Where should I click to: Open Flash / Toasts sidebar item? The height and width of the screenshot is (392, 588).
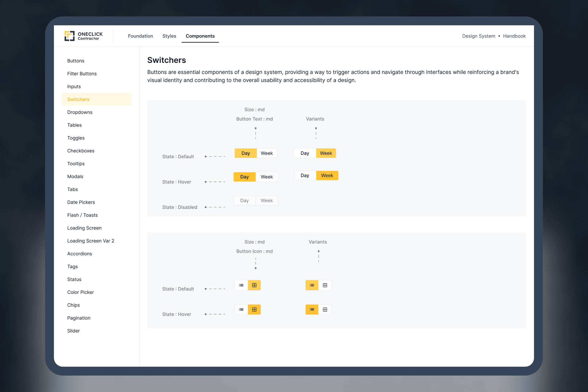click(x=82, y=215)
